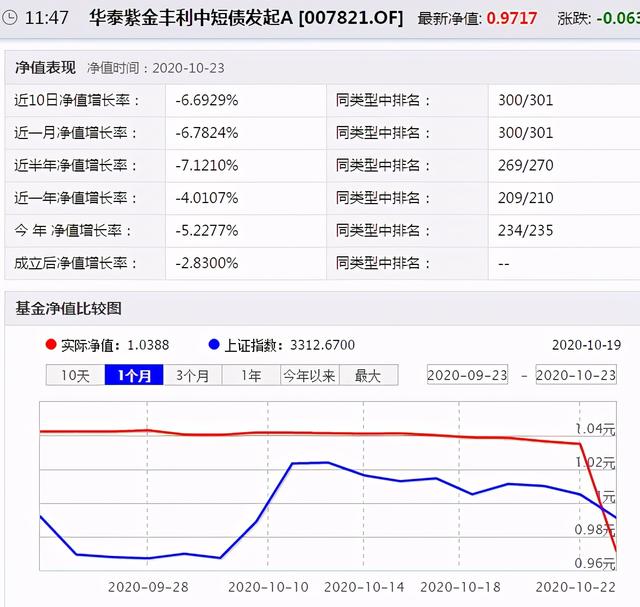
Task: Click 实际净值 1.0388 legend text
Action: point(115,345)
